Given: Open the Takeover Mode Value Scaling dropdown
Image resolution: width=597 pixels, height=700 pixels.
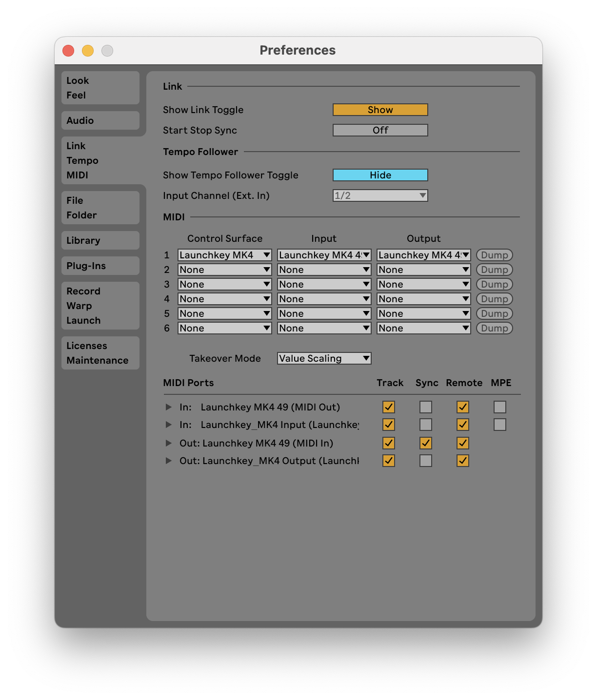Looking at the screenshot, I should [324, 358].
